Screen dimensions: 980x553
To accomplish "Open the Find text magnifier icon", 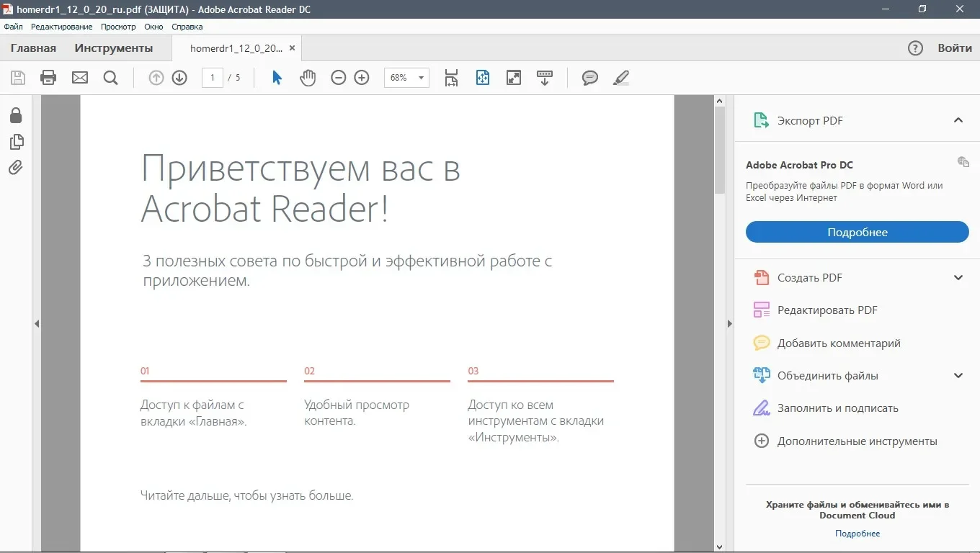I will click(x=110, y=78).
